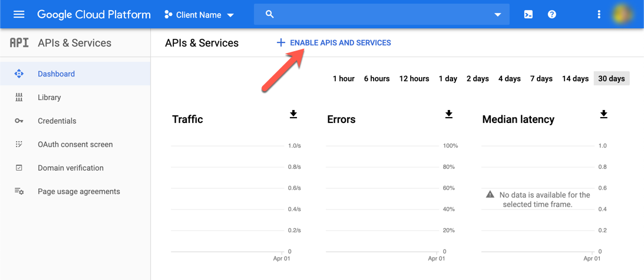Open Page usage agreements
644x280 pixels.
[x=75, y=191]
